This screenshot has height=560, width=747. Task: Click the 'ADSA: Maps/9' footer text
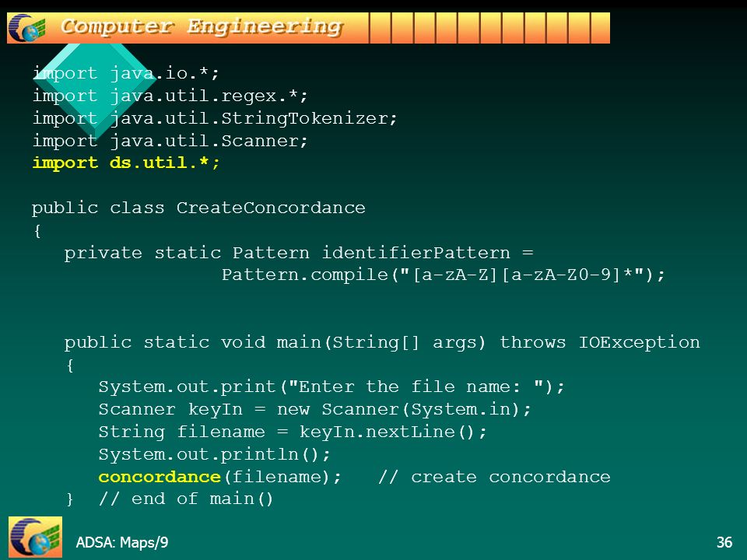point(122,542)
